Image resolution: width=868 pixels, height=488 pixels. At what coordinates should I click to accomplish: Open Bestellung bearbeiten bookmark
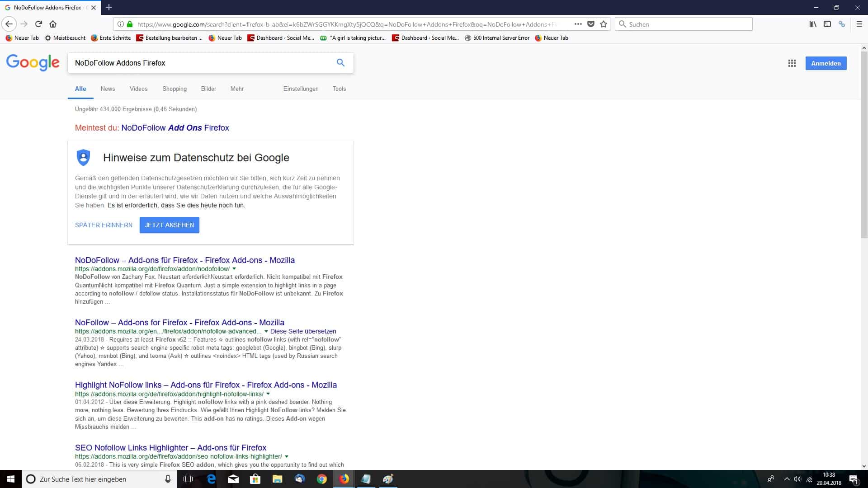[x=169, y=38]
